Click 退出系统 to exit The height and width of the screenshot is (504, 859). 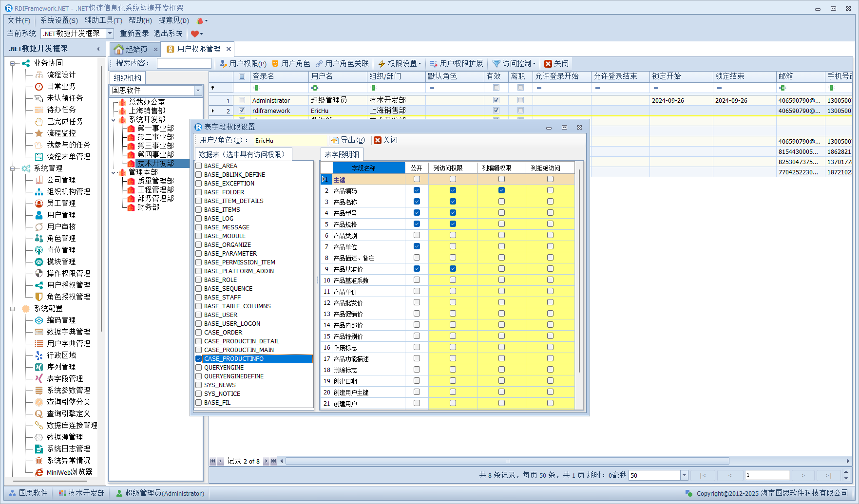click(168, 34)
